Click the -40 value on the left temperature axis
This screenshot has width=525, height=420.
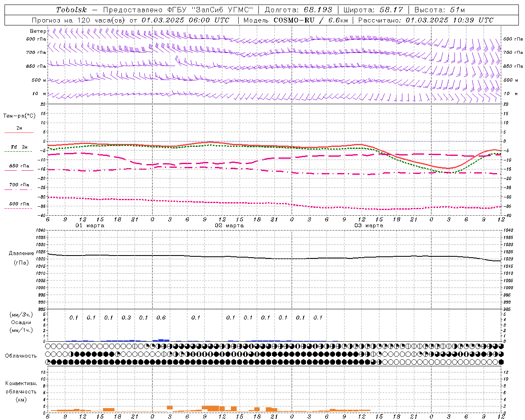[x=42, y=215]
